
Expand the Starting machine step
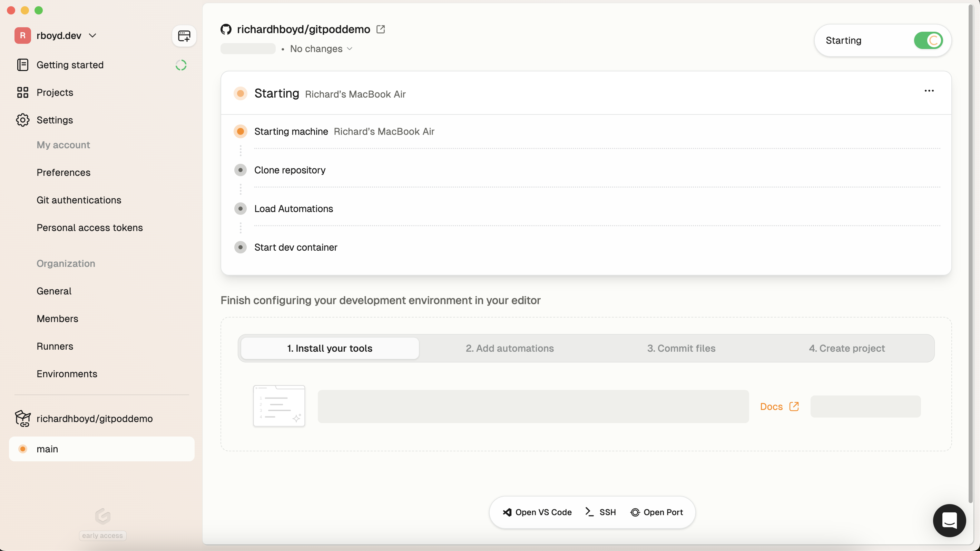coord(291,132)
